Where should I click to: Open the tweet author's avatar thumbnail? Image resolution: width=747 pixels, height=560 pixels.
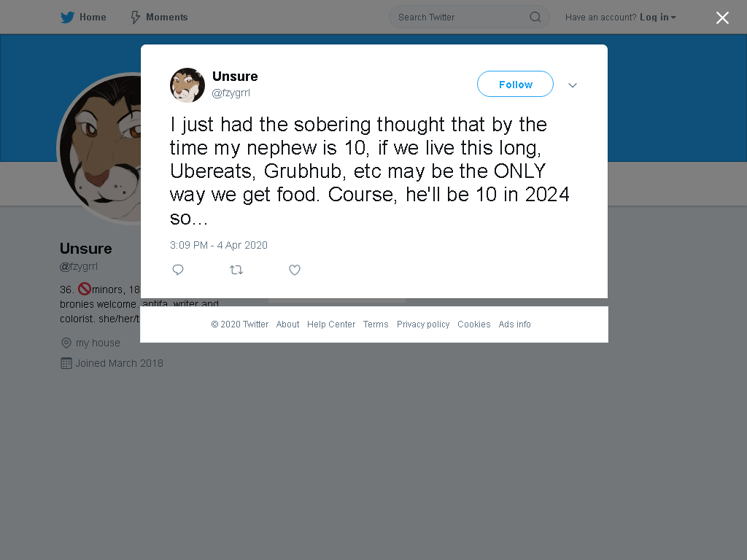[187, 85]
